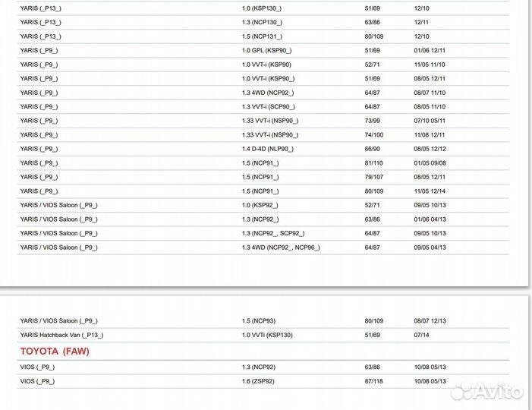The height and width of the screenshot is (410, 532).
Task: Select the 81/110 power value
Action: click(x=373, y=162)
